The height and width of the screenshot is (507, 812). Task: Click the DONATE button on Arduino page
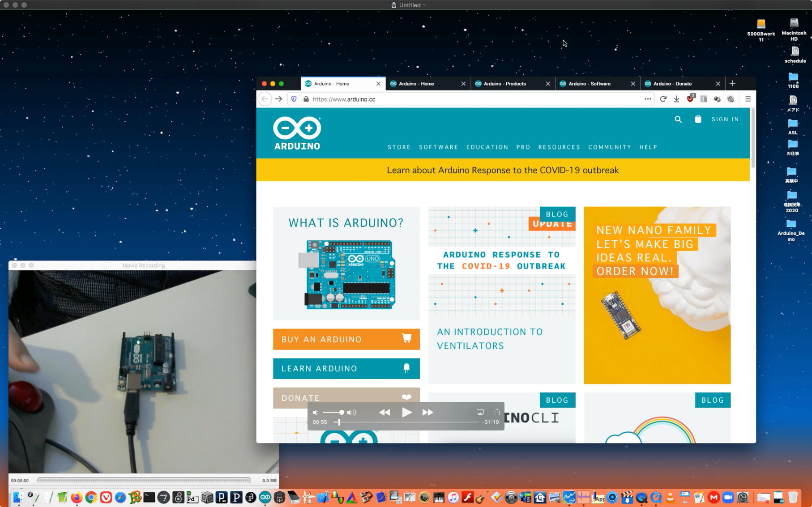click(346, 398)
